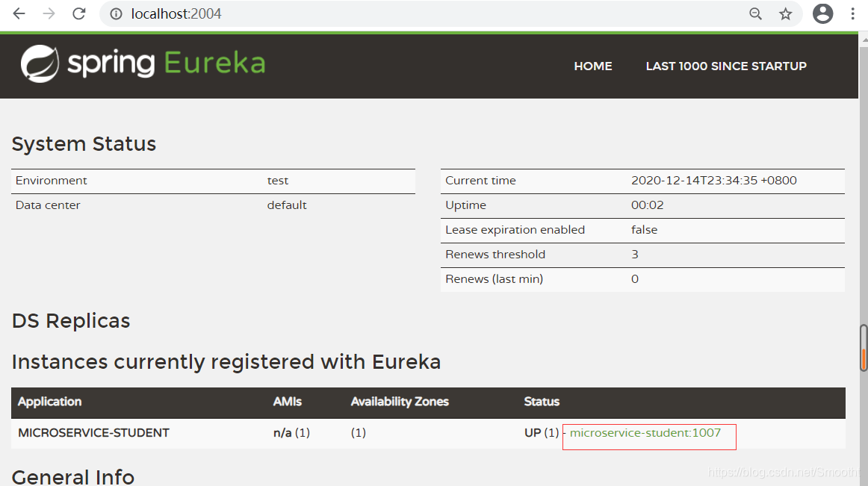Select the UP (1) status text
The width and height of the screenshot is (868, 486).
542,433
